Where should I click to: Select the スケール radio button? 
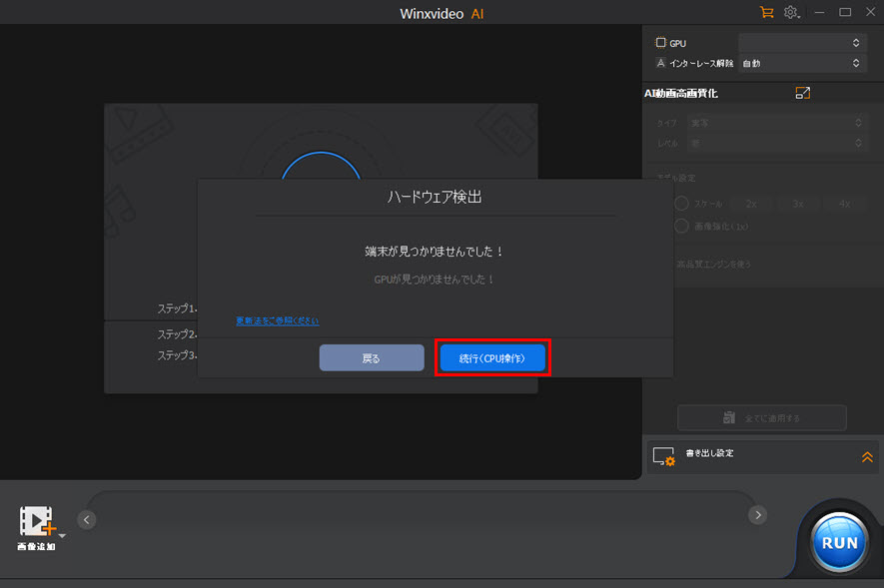point(682,203)
